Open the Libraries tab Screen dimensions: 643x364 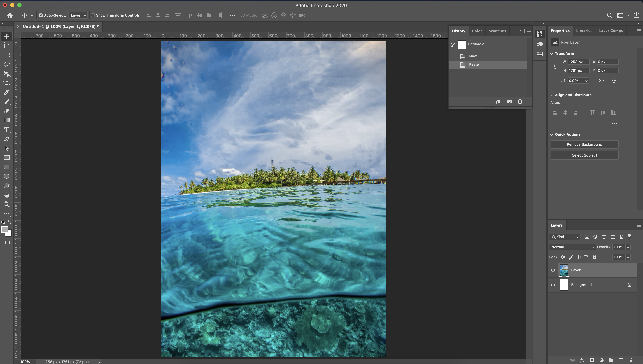point(584,31)
